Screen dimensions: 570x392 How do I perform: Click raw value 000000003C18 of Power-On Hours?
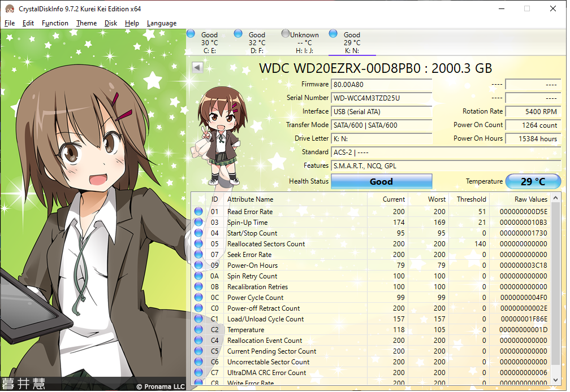point(523,265)
